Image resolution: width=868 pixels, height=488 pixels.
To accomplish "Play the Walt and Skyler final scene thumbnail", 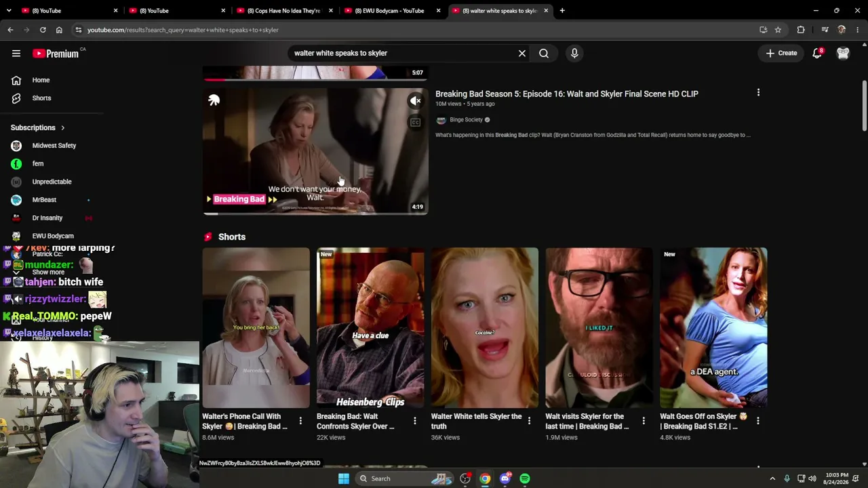I will click(x=315, y=150).
